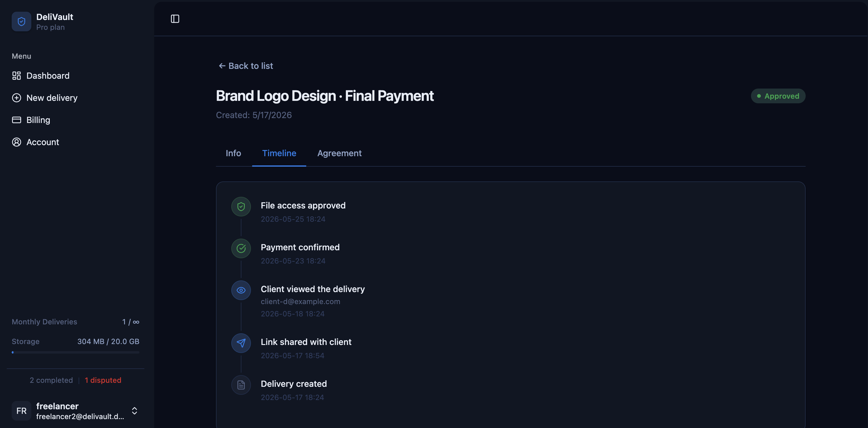Click the timestamp 2026-05-18 18:24

[x=292, y=314]
